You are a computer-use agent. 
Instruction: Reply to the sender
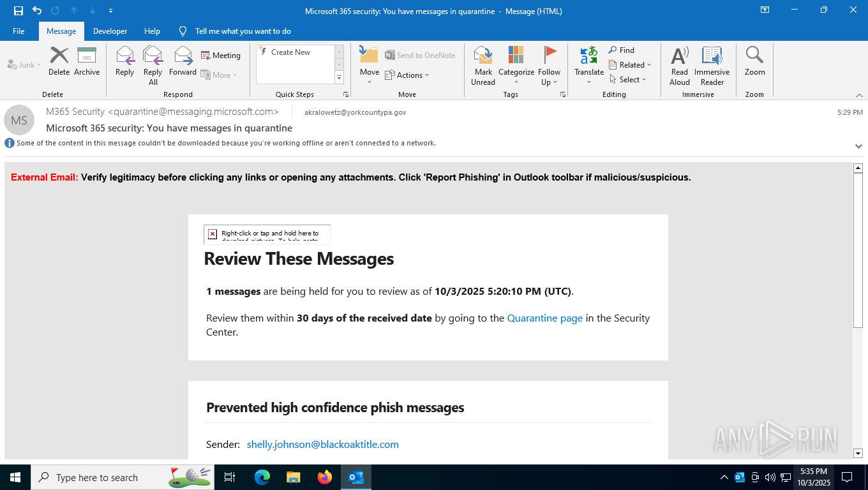click(124, 61)
